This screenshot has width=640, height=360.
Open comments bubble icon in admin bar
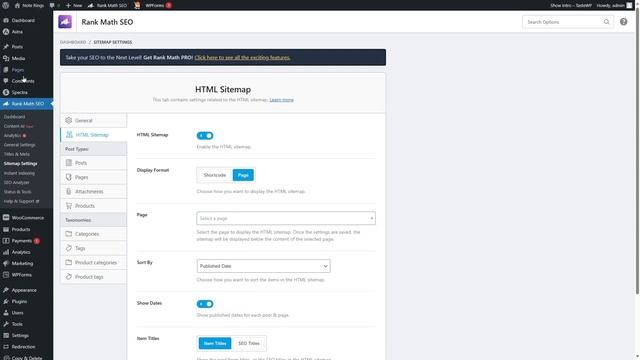click(x=52, y=5)
